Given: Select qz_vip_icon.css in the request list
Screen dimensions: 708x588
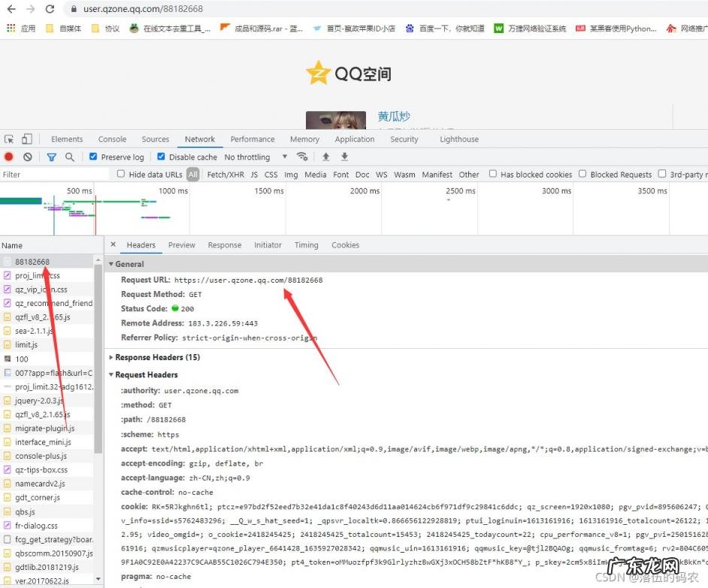Looking at the screenshot, I should pos(41,289).
